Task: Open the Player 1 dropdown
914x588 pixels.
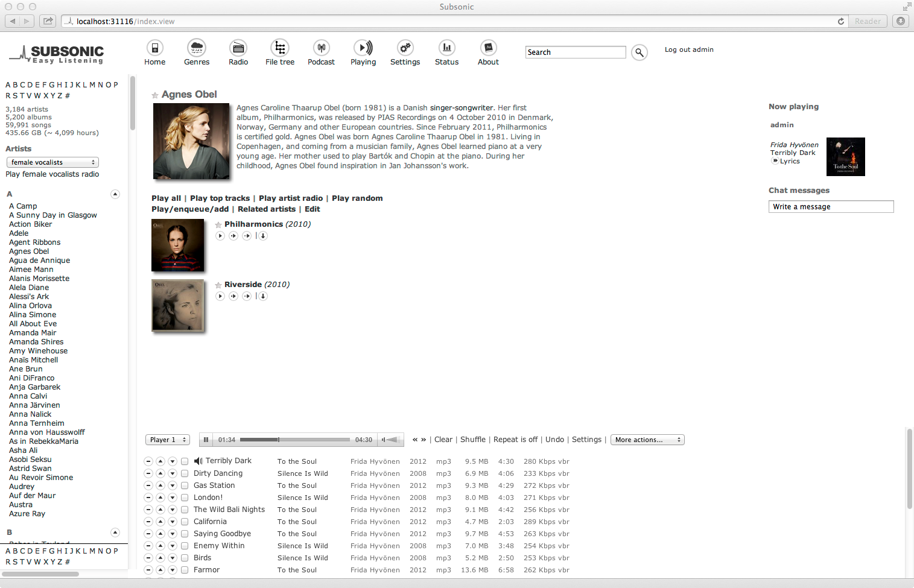Action: 167,440
